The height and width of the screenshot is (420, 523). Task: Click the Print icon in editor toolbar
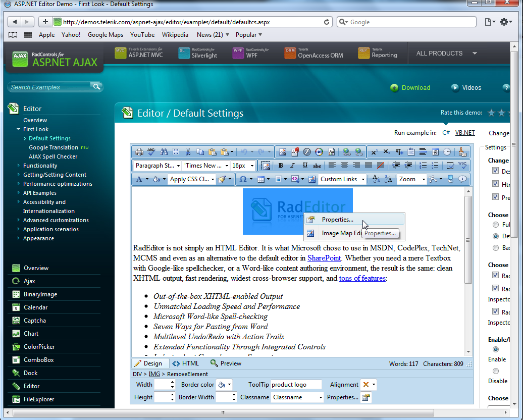(x=139, y=152)
